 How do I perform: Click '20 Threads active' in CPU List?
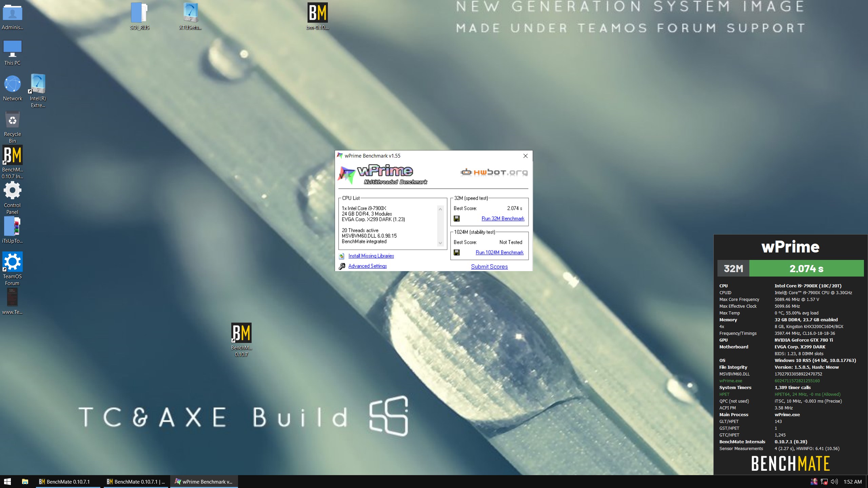click(360, 230)
